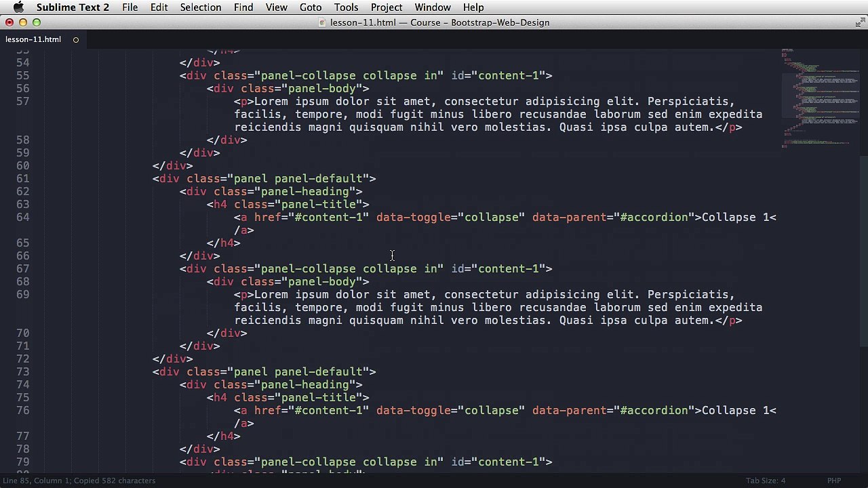Change PHP syntax in status bar
This screenshot has height=488, width=868.
[x=834, y=481]
